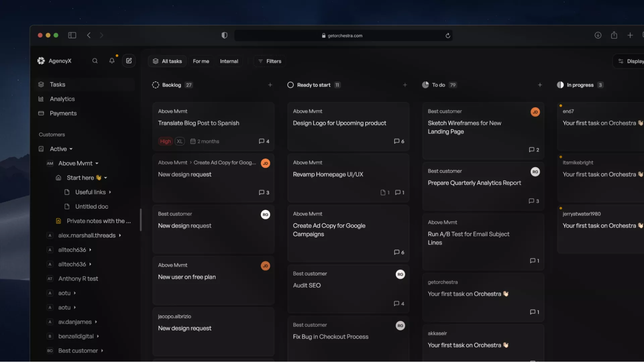Toggle the browser sidebar icon
Viewport: 644px width, 362px height.
72,35
